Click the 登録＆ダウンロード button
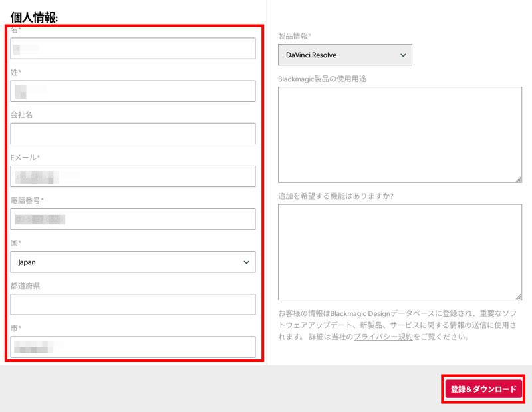The height and width of the screenshot is (412, 532). [x=484, y=388]
